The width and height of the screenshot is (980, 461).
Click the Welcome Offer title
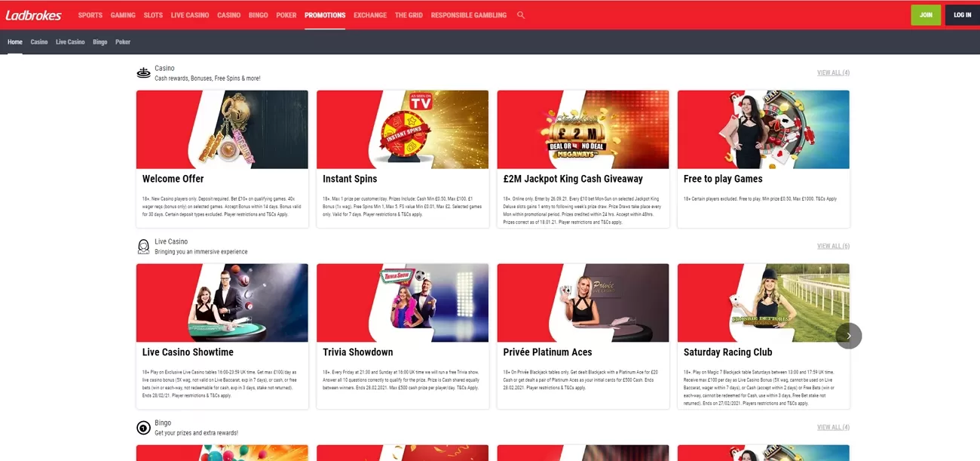click(173, 179)
